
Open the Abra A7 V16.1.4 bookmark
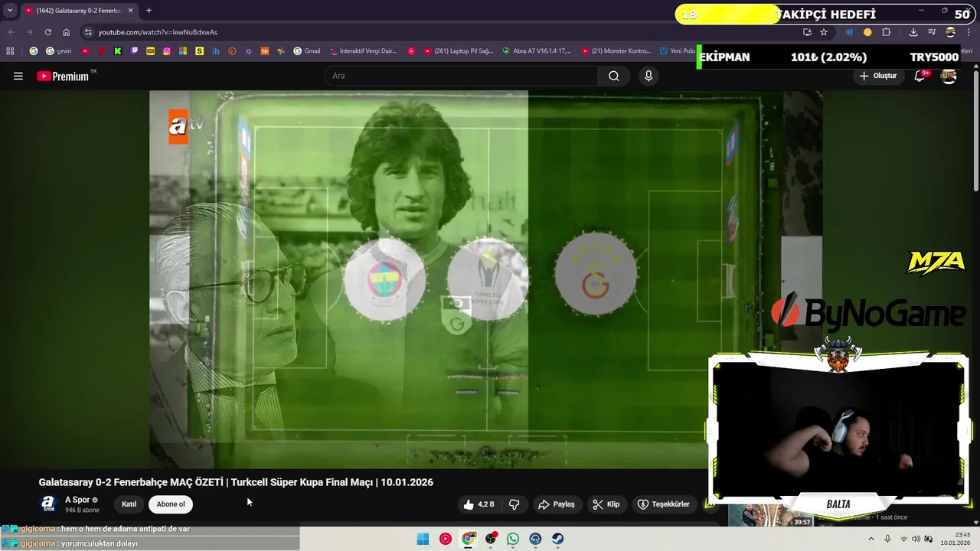(537, 51)
